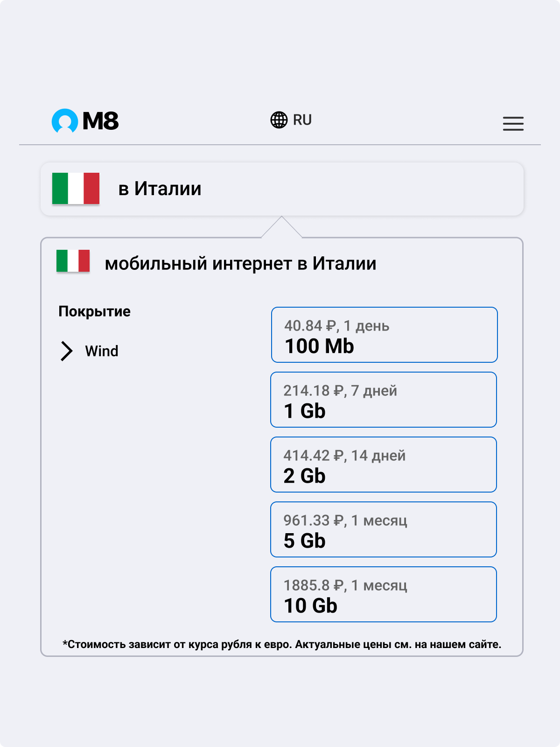The height and width of the screenshot is (747, 560).
Task: Select the 1 Gb 7 days plan
Action: pos(384,400)
